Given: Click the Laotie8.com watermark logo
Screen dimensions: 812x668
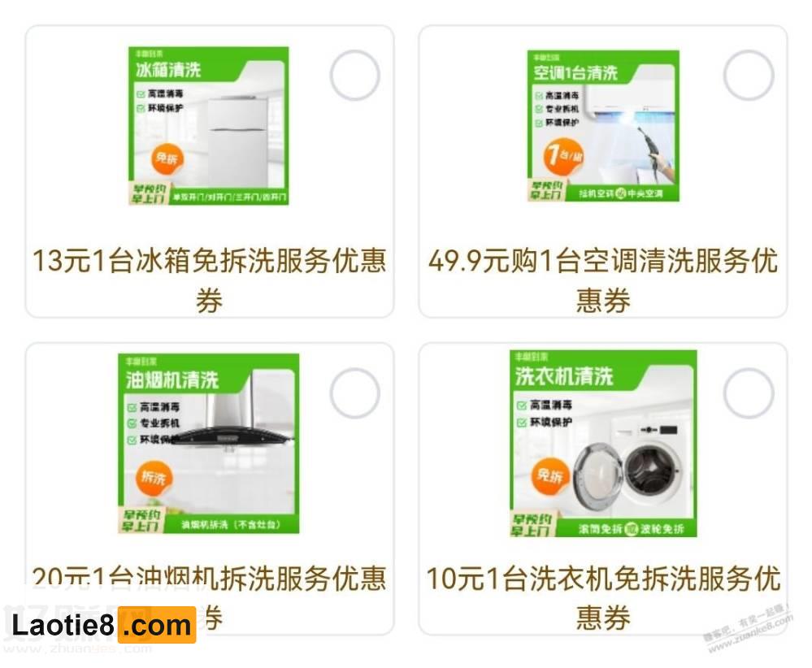Looking at the screenshot, I should [102, 625].
